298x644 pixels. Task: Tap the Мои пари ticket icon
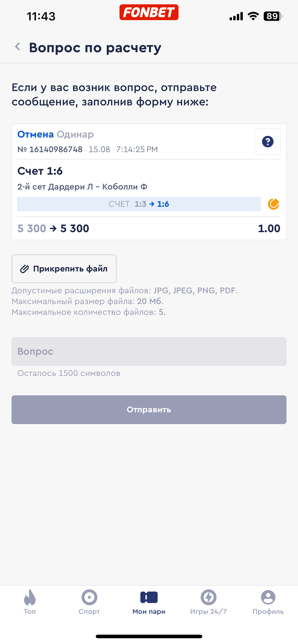coord(149,598)
